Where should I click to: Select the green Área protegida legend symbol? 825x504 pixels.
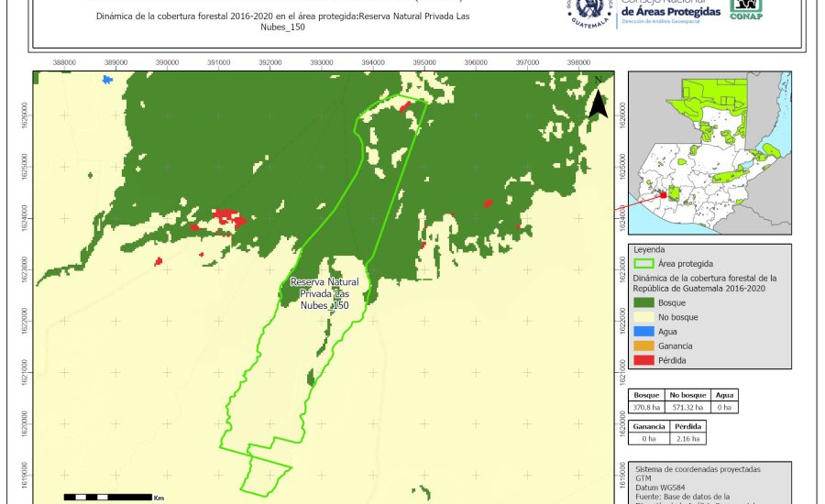(643, 262)
